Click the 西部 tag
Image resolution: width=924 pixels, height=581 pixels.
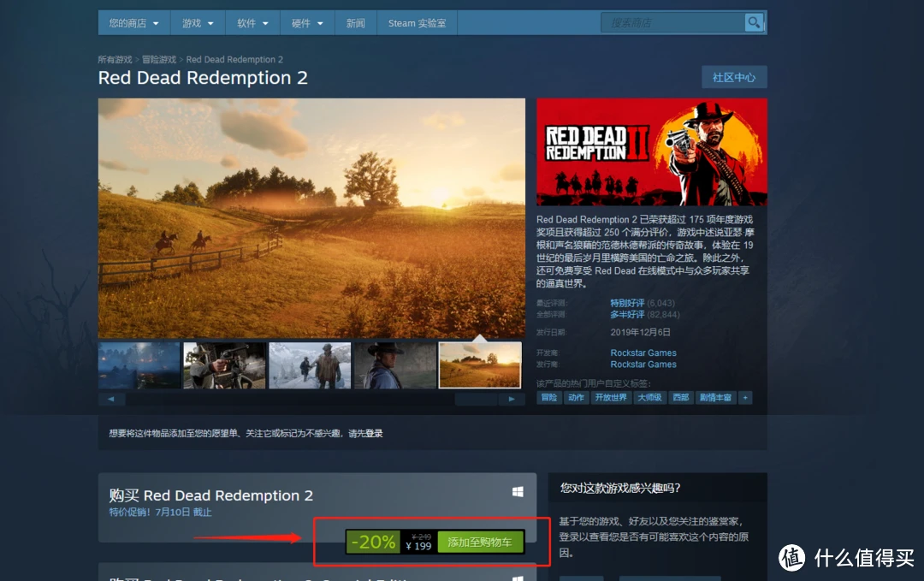(x=681, y=398)
